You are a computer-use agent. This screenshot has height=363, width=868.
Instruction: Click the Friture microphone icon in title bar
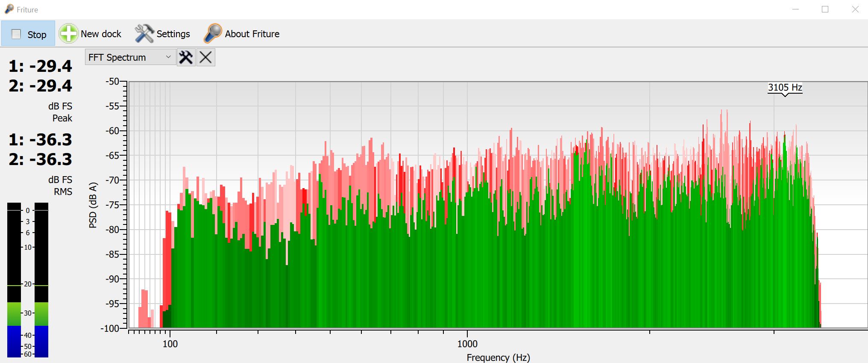[9, 9]
